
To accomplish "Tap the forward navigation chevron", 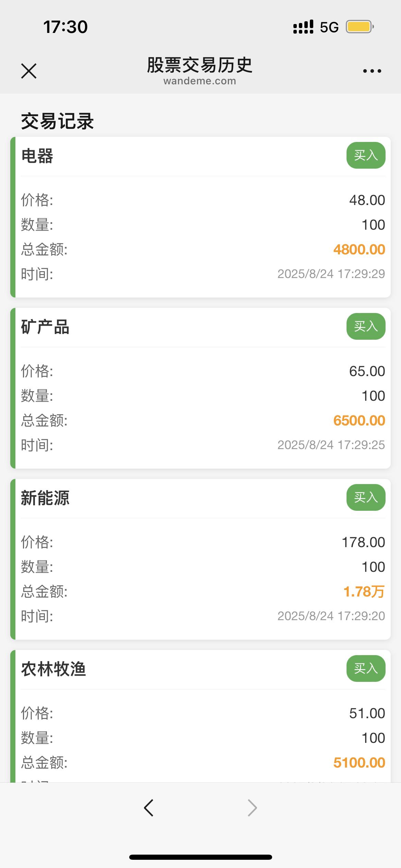I will [x=252, y=808].
